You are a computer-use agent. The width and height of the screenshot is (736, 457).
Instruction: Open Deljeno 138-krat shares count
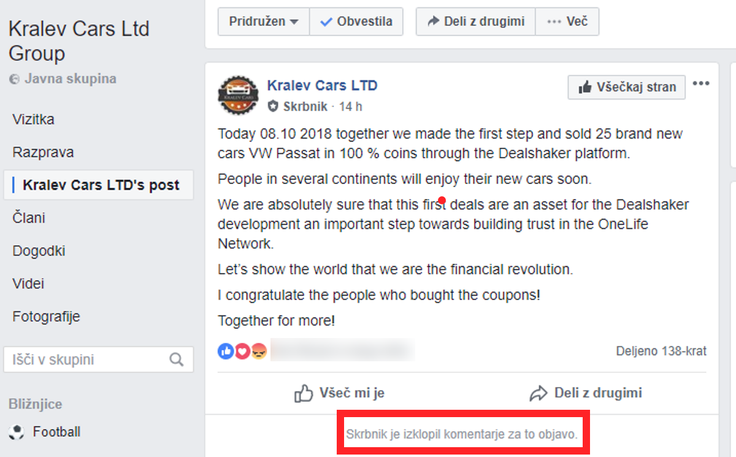point(661,351)
